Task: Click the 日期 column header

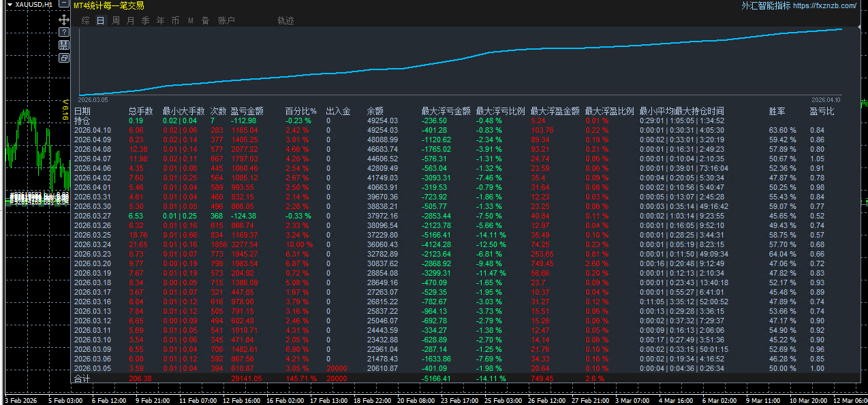Action: coord(82,111)
